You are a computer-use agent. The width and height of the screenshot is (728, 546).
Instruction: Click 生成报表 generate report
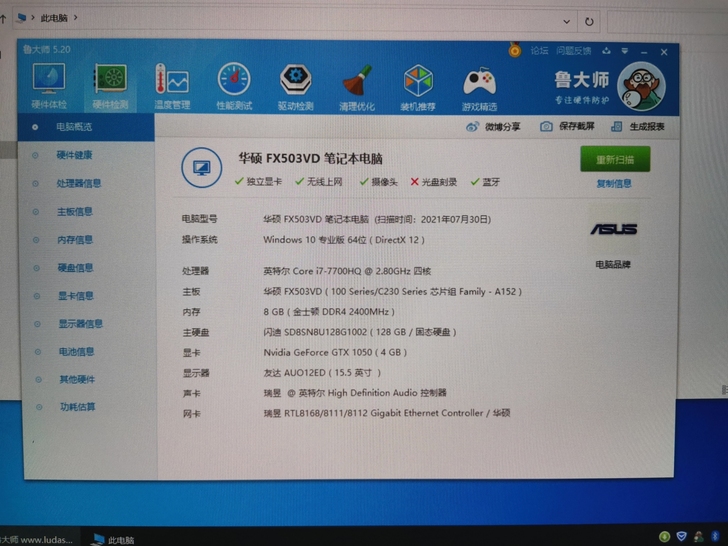pyautogui.click(x=638, y=126)
